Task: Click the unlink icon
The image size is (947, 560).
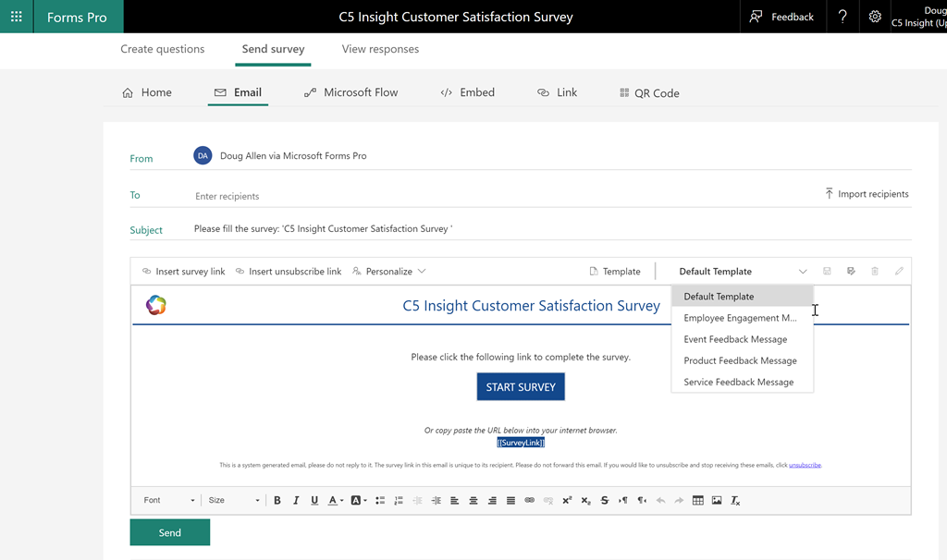Action: (x=548, y=500)
